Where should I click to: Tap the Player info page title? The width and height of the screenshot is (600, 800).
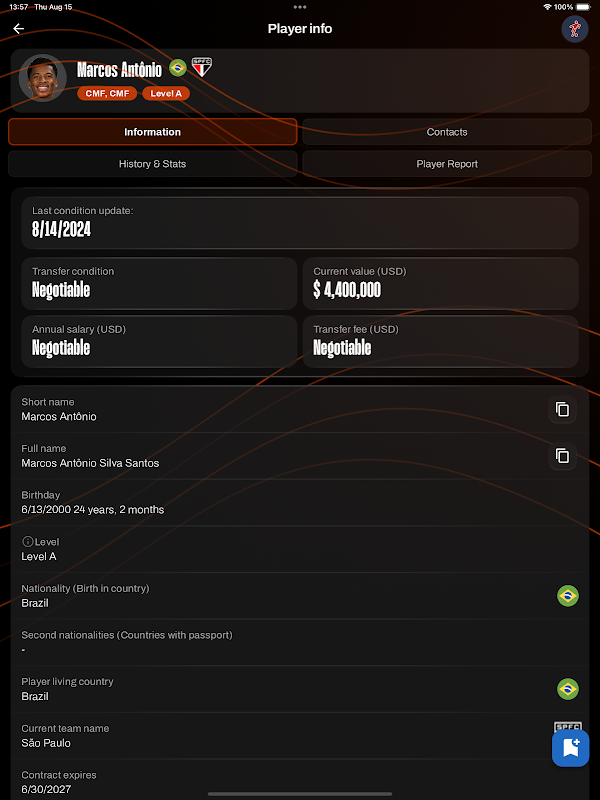point(300,29)
